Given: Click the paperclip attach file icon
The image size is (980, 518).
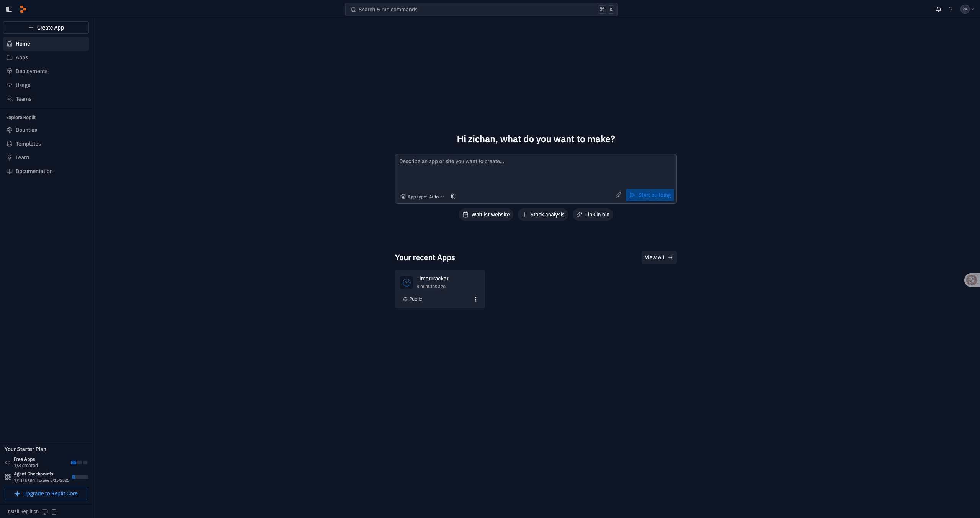Looking at the screenshot, I should tap(453, 197).
